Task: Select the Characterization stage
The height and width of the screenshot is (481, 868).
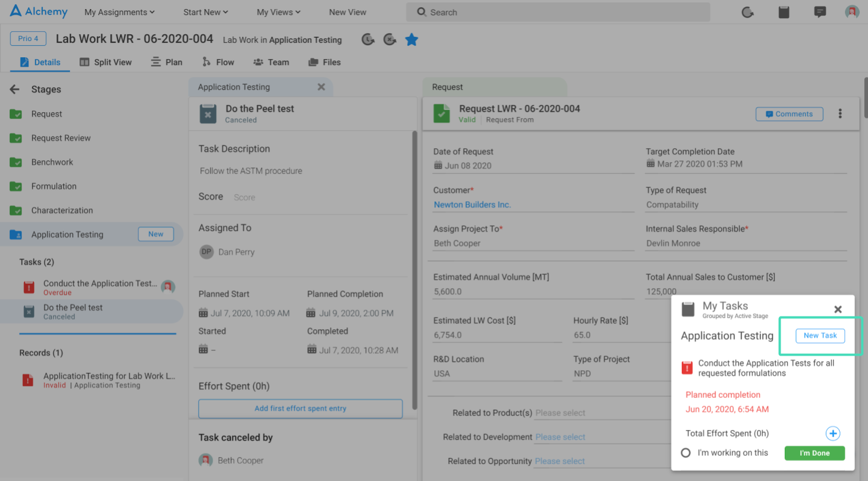Action: click(x=62, y=210)
